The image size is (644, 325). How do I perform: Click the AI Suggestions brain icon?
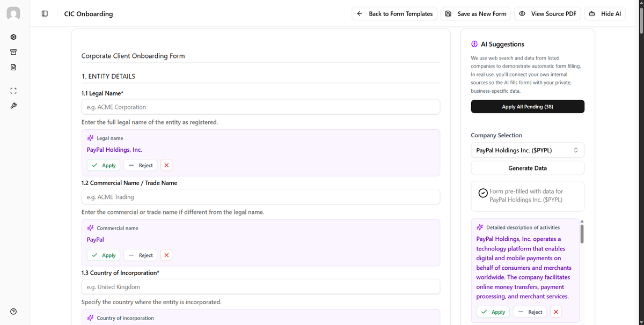click(x=474, y=45)
